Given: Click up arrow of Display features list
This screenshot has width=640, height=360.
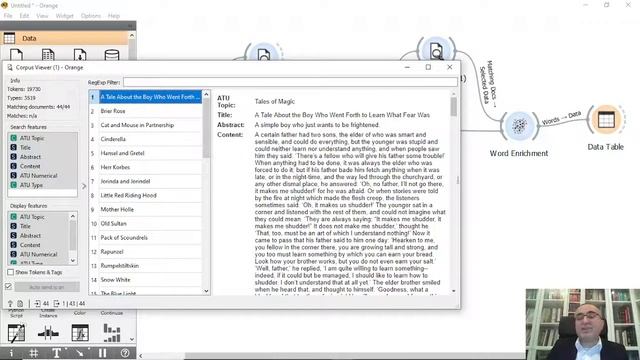Looking at the screenshot, I should click(x=73, y=216).
